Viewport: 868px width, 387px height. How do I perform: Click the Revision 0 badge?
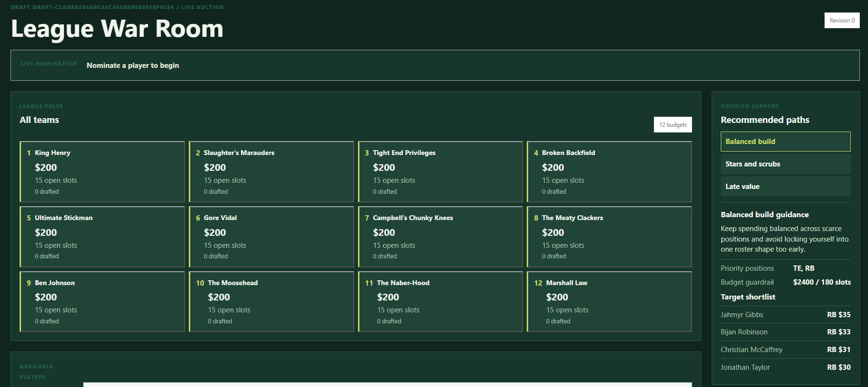pyautogui.click(x=842, y=21)
